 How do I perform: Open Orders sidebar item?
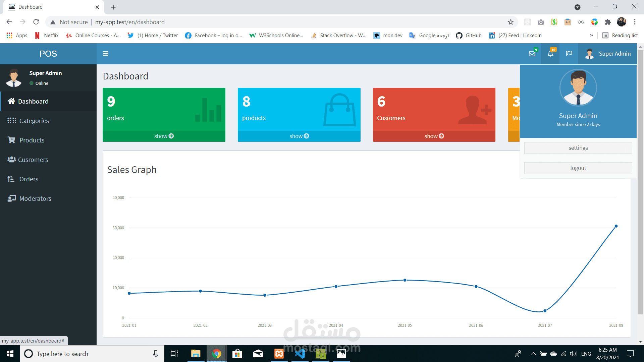tap(29, 179)
